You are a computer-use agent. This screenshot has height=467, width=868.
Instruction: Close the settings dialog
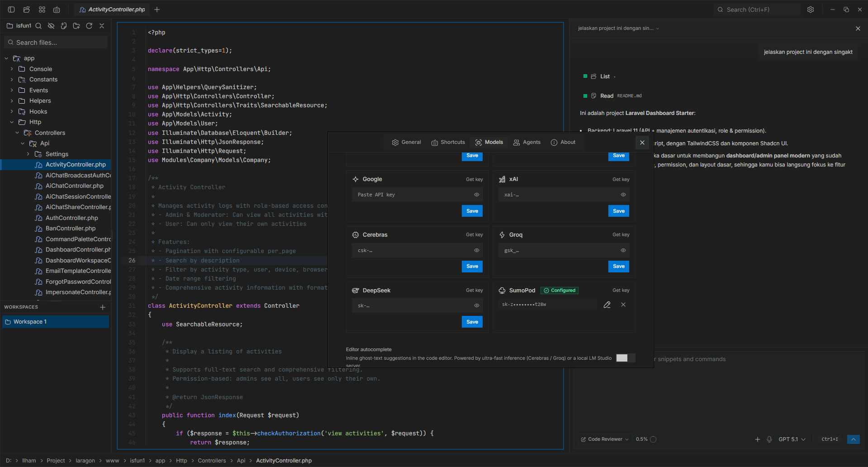pos(642,143)
